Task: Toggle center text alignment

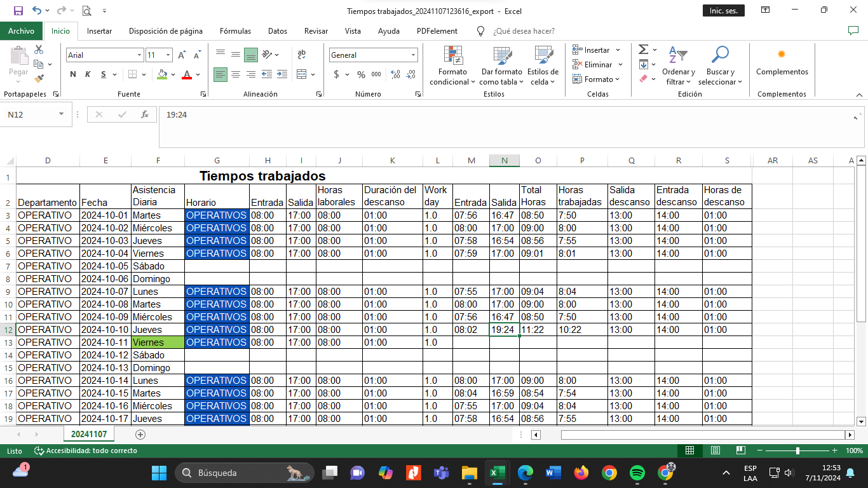Action: (x=236, y=74)
